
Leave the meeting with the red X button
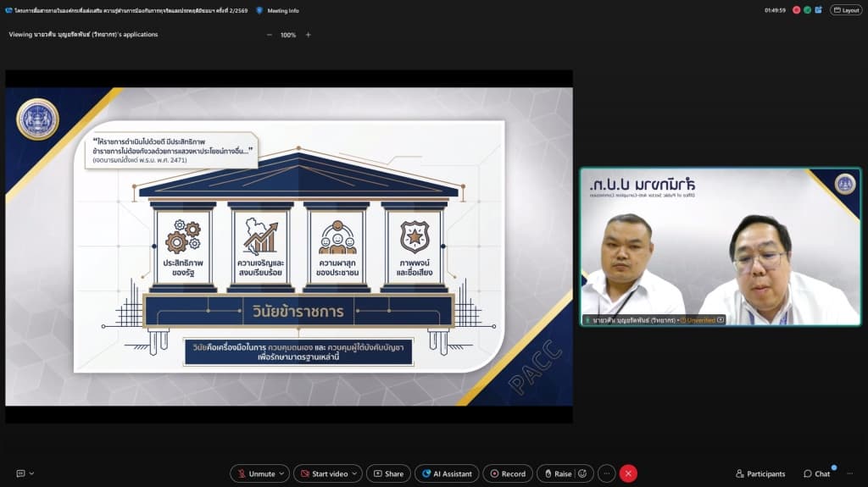point(628,473)
